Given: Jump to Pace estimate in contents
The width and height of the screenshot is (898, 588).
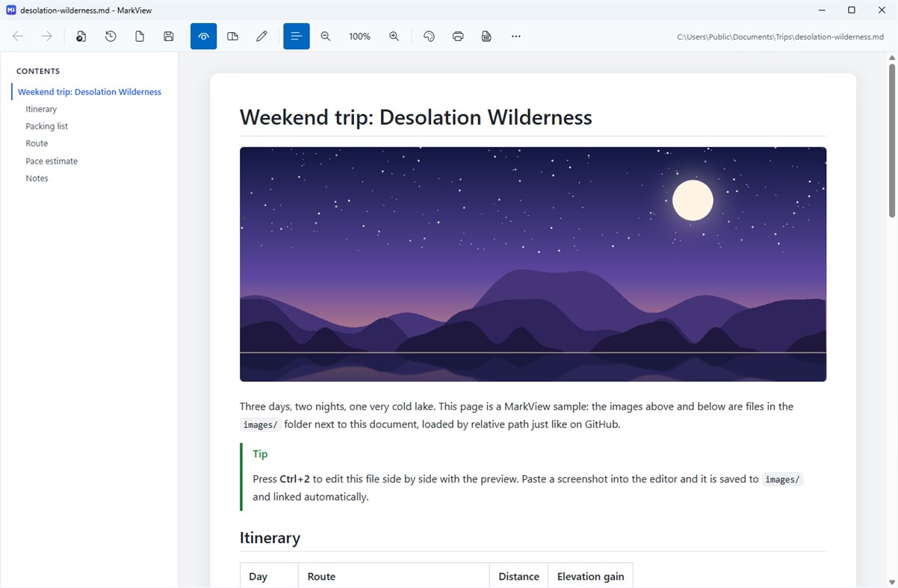Looking at the screenshot, I should (52, 161).
